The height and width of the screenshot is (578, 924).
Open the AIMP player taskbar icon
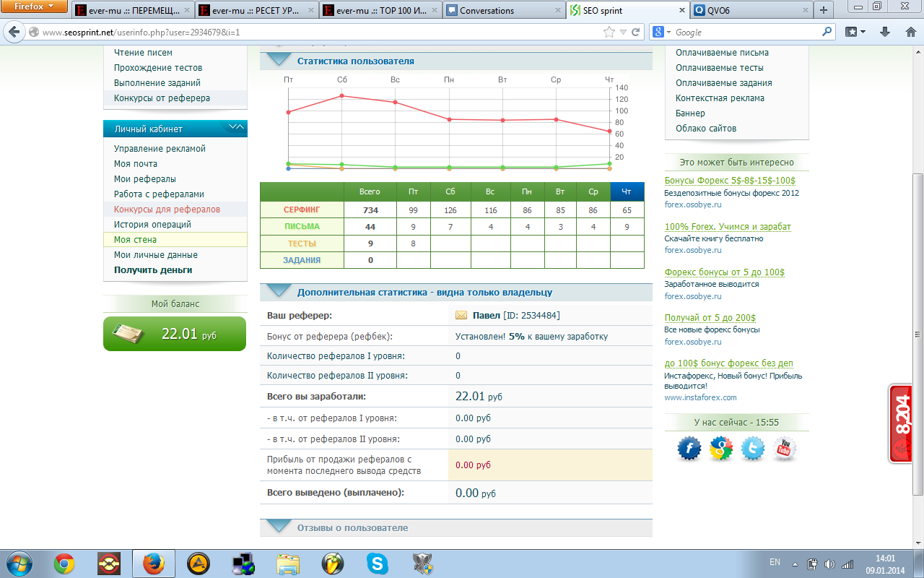coord(197,564)
